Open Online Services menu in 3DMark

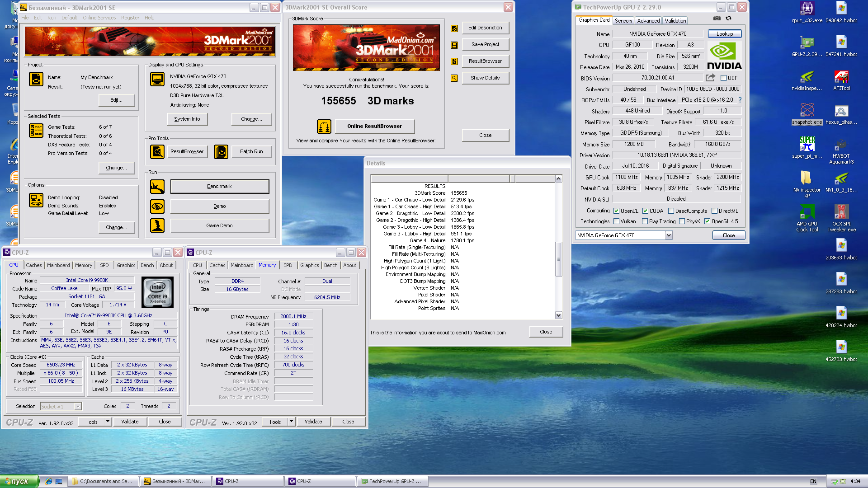[x=99, y=18]
